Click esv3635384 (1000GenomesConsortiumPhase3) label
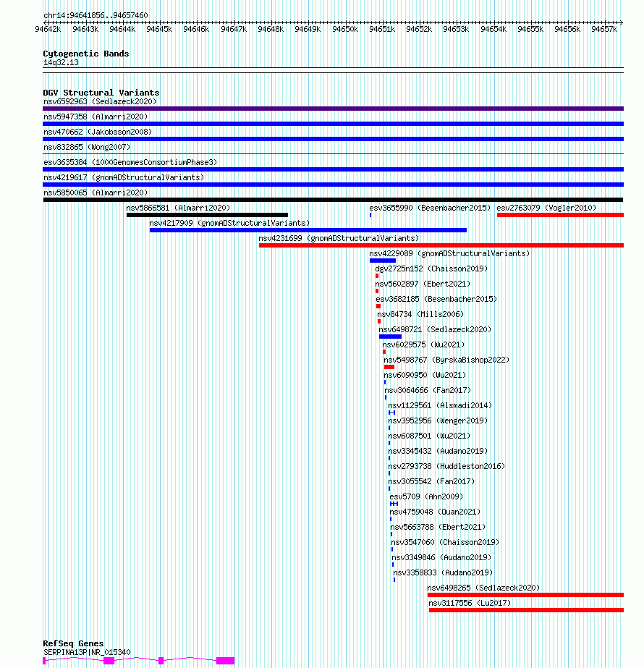 pyautogui.click(x=130, y=162)
